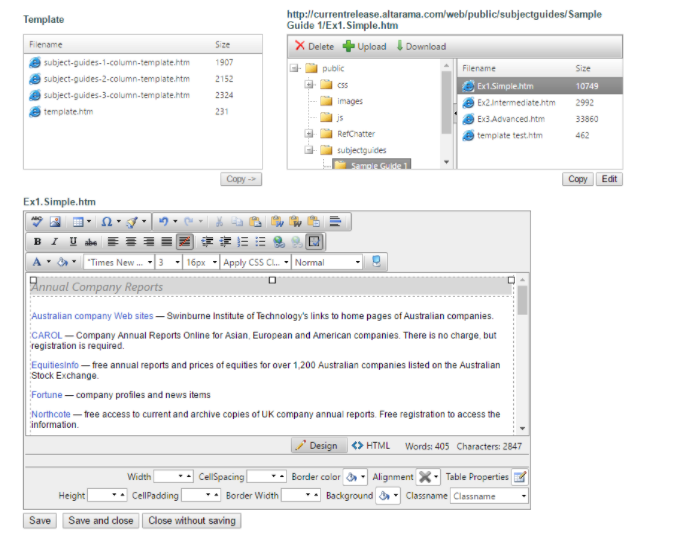Undo the last editor action
Image resolution: width=693 pixels, height=557 pixels.
(164, 221)
